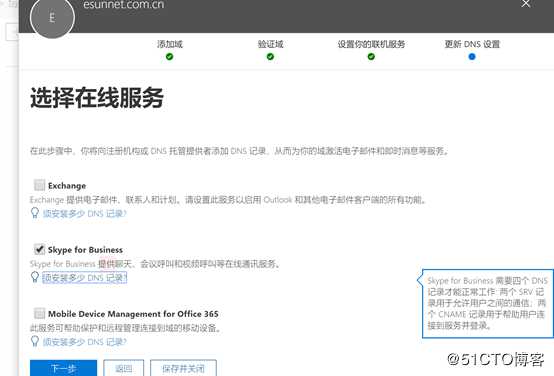This screenshot has width=554, height=376.
Task: Click the 选择在线服务 heading
Action: point(97,98)
